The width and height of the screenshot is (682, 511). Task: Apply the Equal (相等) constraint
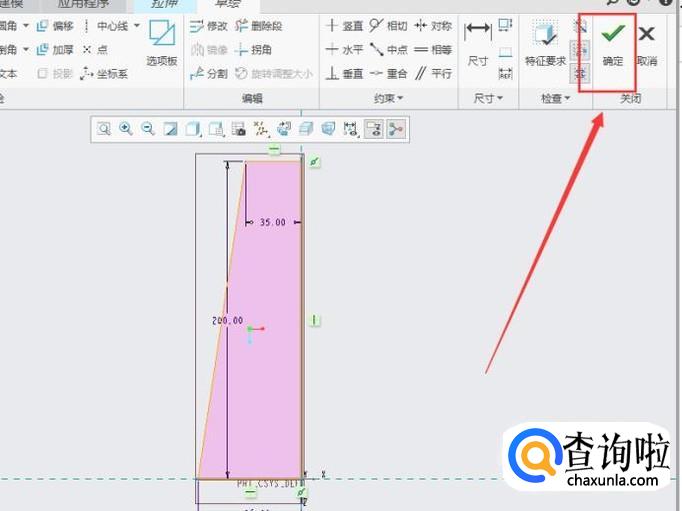[x=433, y=50]
